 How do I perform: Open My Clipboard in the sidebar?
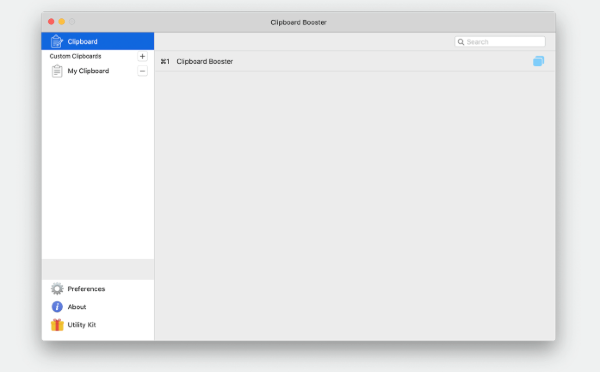[98, 71]
